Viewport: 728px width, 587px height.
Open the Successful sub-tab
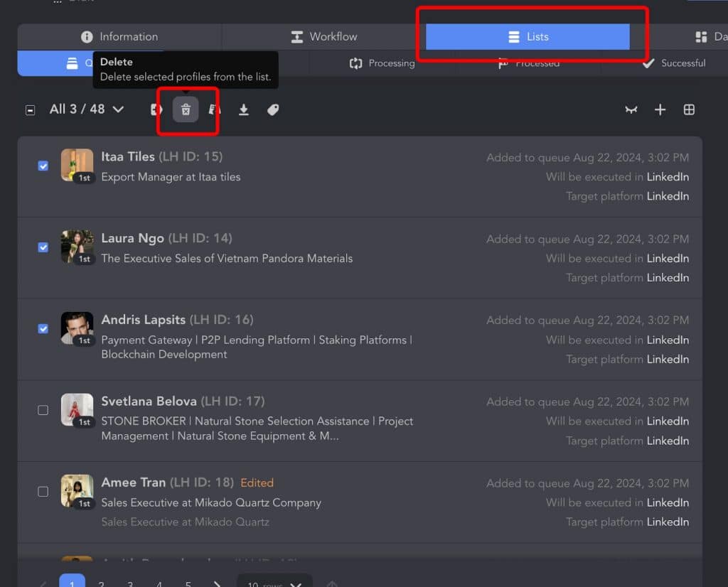coord(674,63)
